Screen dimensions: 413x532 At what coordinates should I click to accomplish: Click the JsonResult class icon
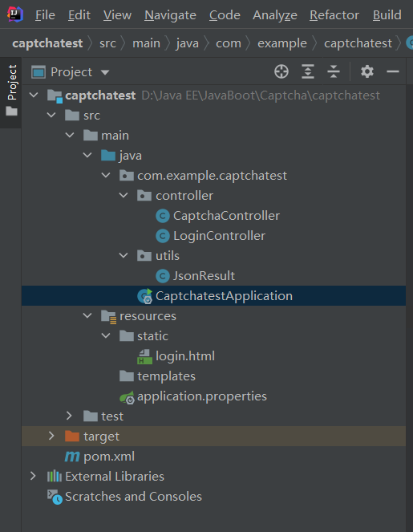pyautogui.click(x=163, y=276)
